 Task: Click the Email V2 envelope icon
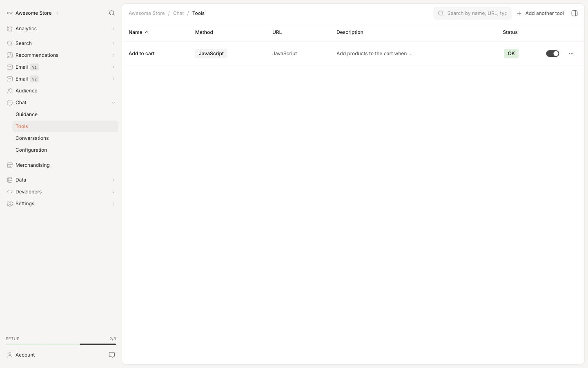pos(10,79)
